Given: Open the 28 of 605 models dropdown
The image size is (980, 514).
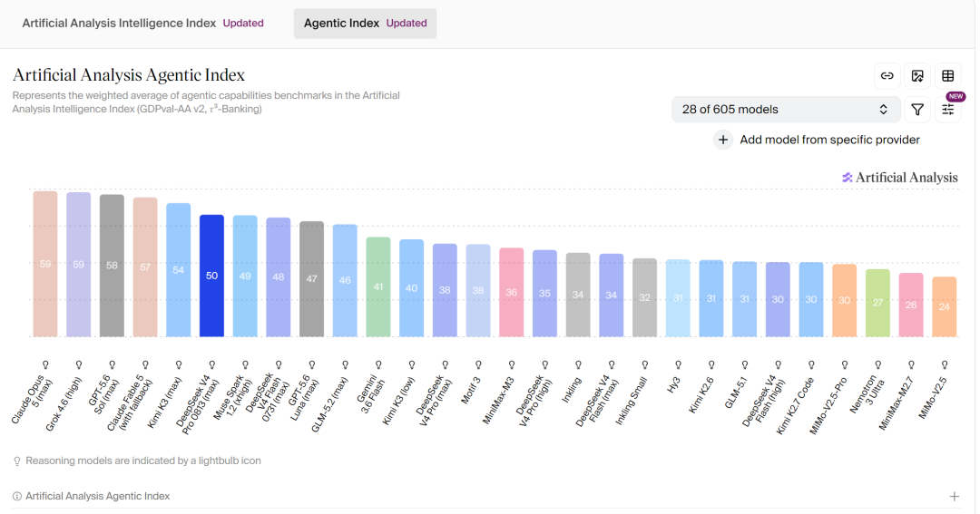Looking at the screenshot, I should pos(786,110).
